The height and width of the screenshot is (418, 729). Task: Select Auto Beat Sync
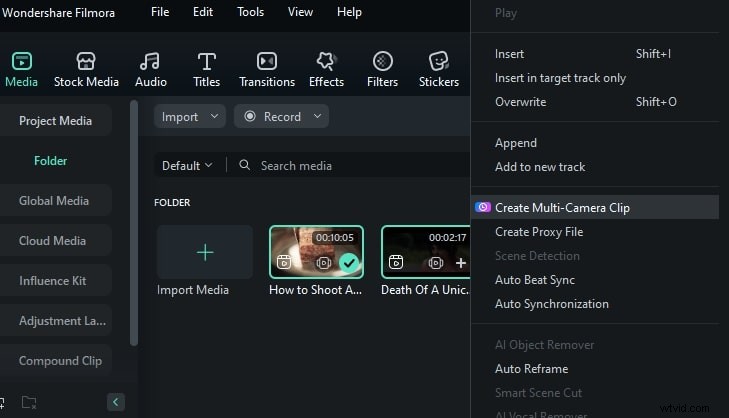[595, 280]
